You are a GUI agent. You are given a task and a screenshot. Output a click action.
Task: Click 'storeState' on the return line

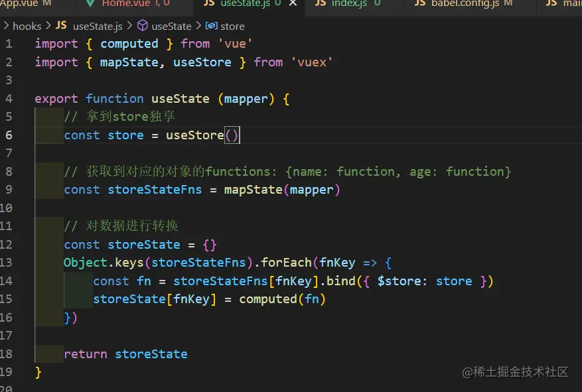point(151,354)
